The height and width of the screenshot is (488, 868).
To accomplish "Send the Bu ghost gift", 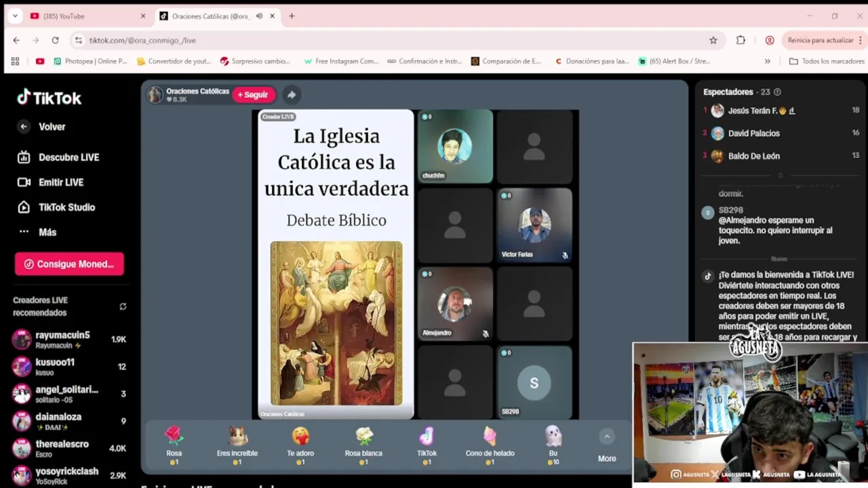I will pos(553,445).
